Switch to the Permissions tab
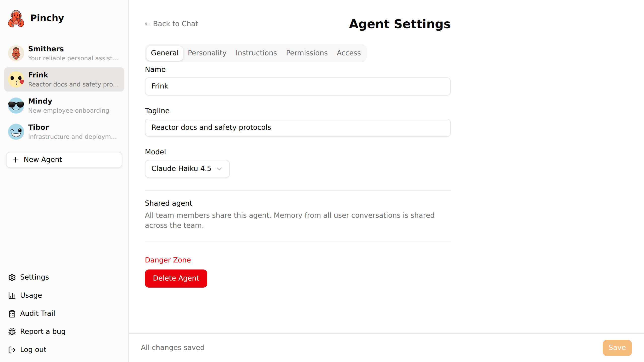Screen dimensions: 644x362 tap(307, 53)
